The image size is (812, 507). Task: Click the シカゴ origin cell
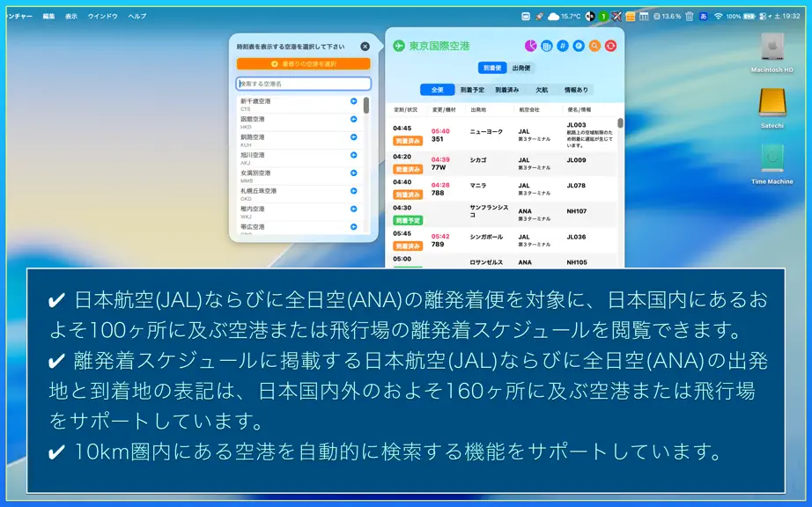(478, 160)
